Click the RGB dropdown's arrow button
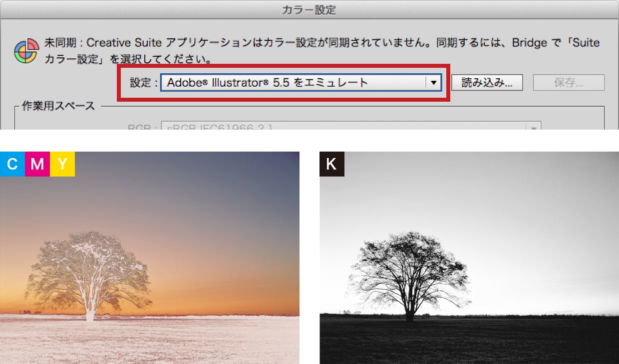Image resolution: width=619 pixels, height=364 pixels. pos(534,127)
